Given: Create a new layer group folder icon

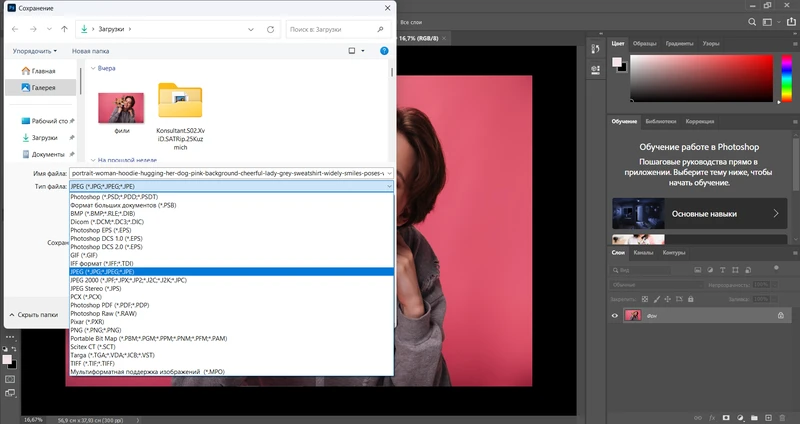Looking at the screenshot, I should pos(756,415).
